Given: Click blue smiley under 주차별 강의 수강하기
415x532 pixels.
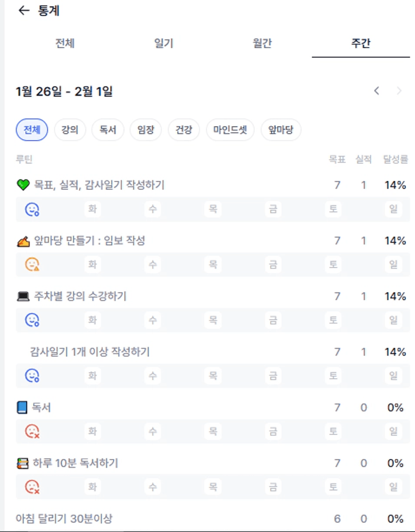Looking at the screenshot, I should pos(32,320).
